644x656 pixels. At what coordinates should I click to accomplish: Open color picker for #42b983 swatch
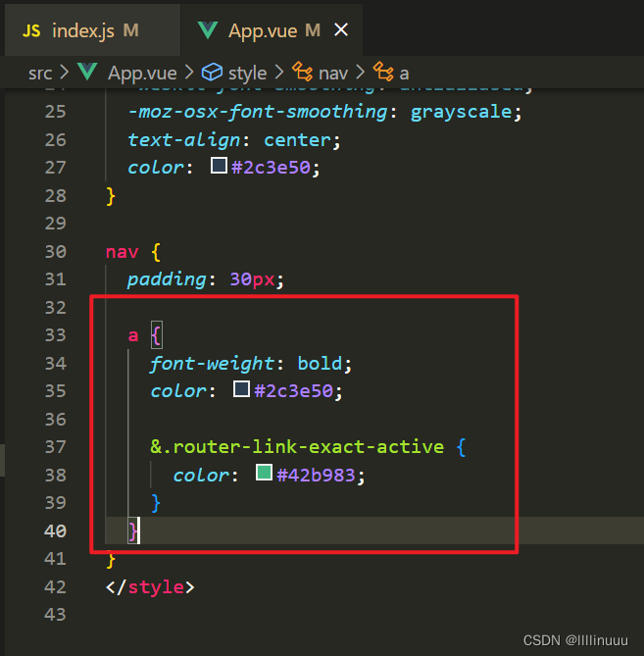[x=264, y=473]
